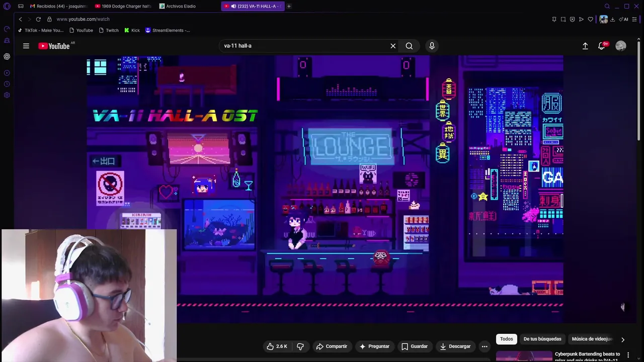644x362 pixels.
Task: Open GX Cleaner broom in sidebar
Action: [x=7, y=40]
